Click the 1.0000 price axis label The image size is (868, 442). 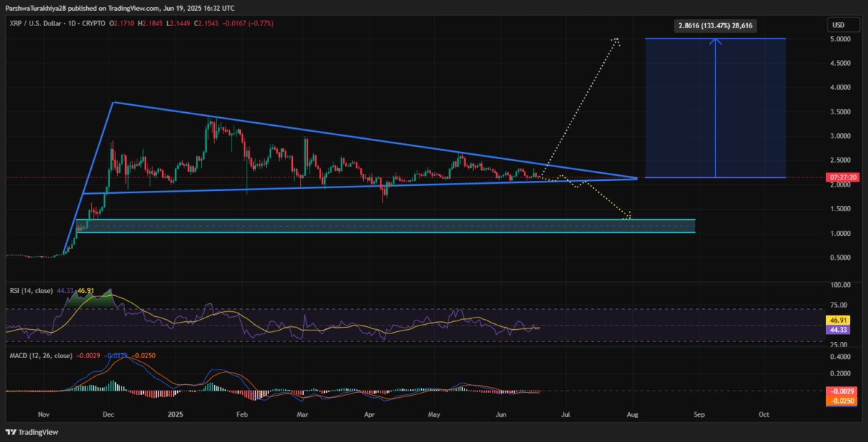coord(839,234)
